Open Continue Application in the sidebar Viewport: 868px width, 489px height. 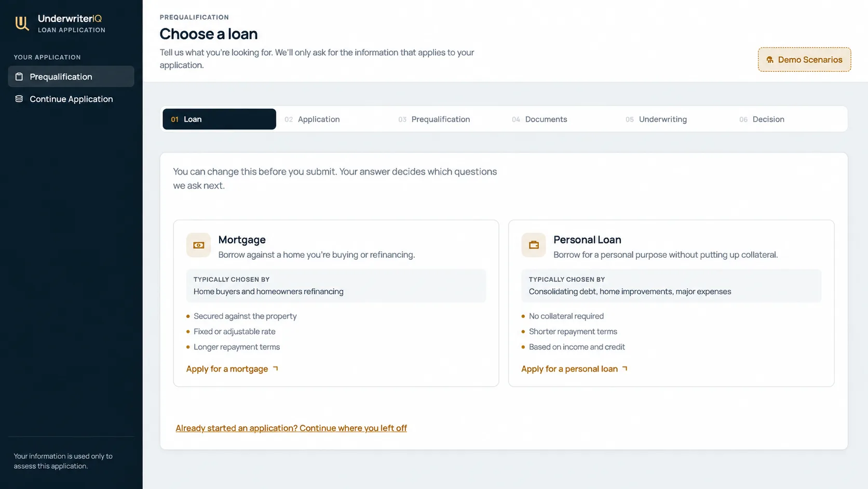coord(71,99)
